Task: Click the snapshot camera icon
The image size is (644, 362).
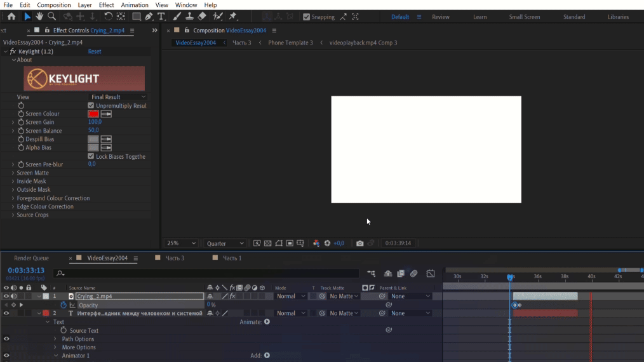Action: pyautogui.click(x=360, y=243)
